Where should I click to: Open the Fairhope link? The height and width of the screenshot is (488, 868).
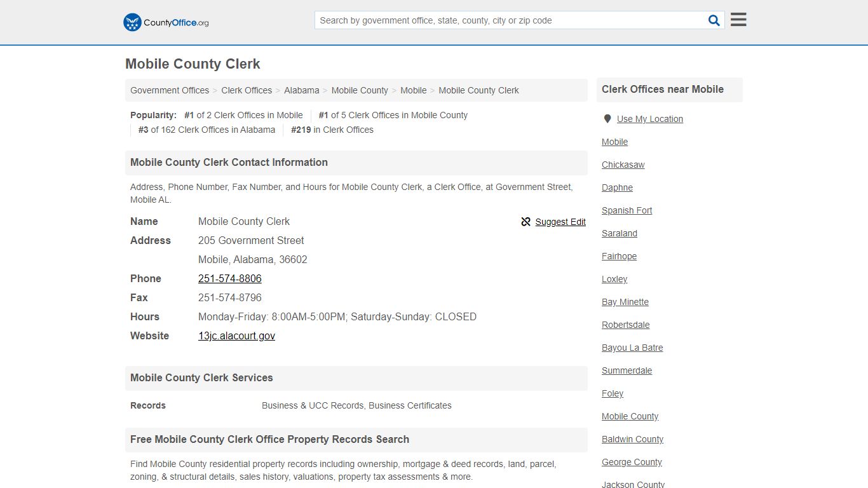619,256
